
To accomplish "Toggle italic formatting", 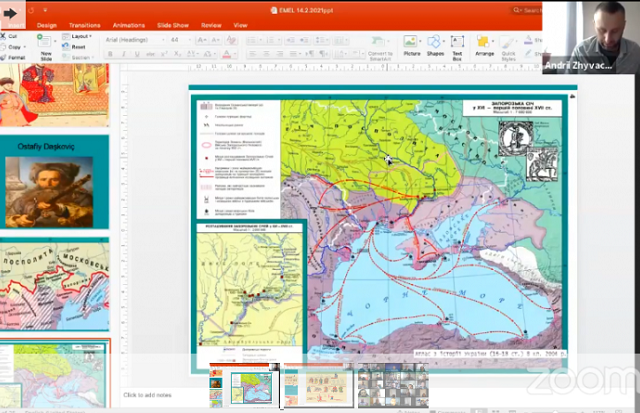I will coord(124,54).
